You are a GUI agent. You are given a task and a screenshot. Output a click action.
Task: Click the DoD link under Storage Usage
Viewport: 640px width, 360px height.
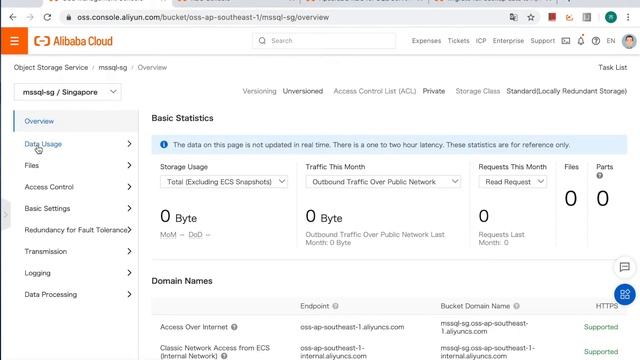(x=195, y=235)
